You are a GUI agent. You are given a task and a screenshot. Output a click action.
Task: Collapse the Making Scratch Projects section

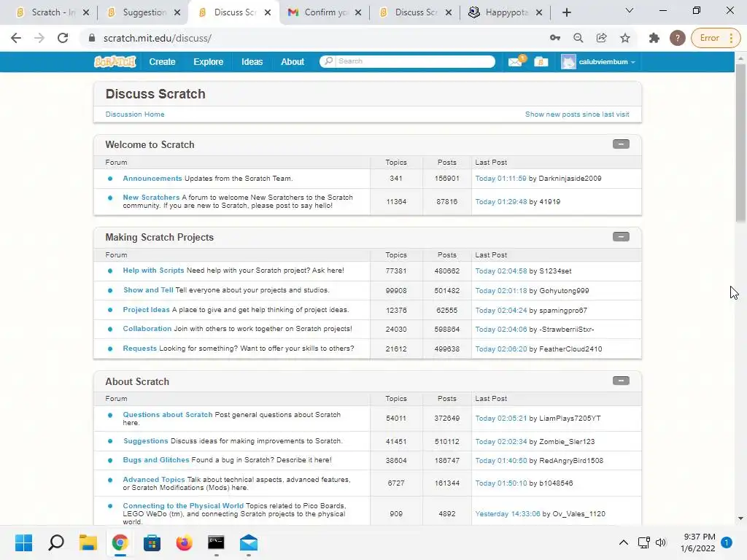(x=621, y=237)
